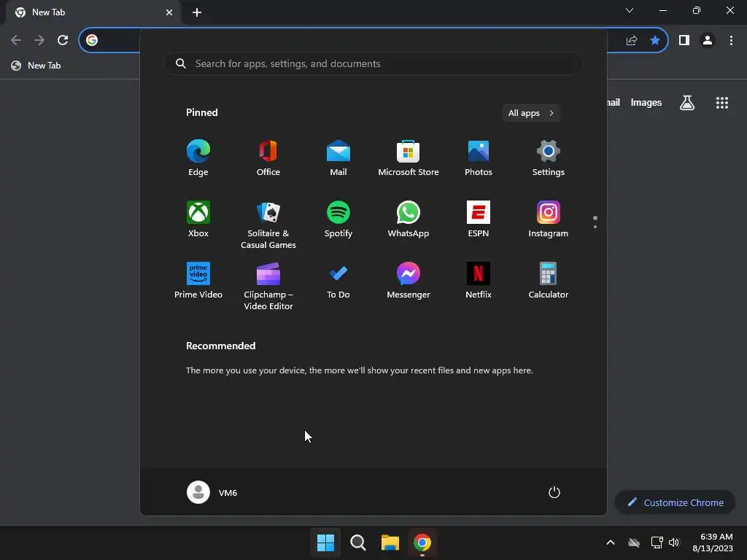Expand the All apps list
Image resolution: width=747 pixels, height=560 pixels.
pyautogui.click(x=531, y=113)
